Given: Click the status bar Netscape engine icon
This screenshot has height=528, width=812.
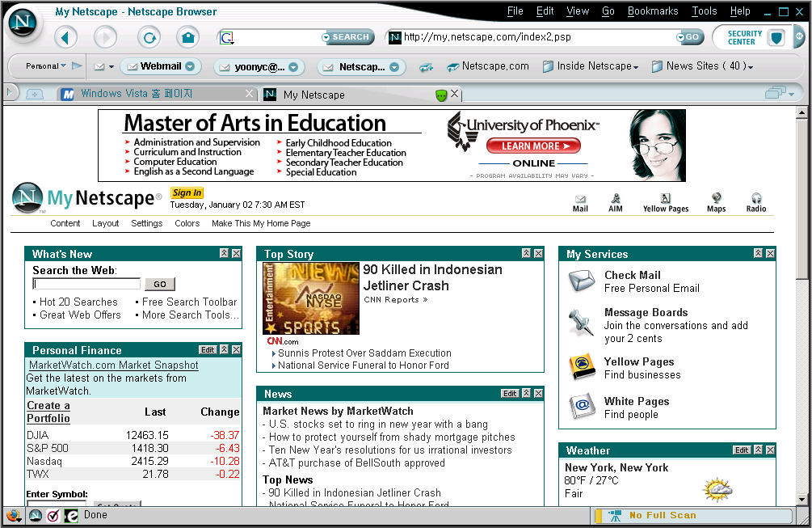Looking at the screenshot, I should coord(36,516).
